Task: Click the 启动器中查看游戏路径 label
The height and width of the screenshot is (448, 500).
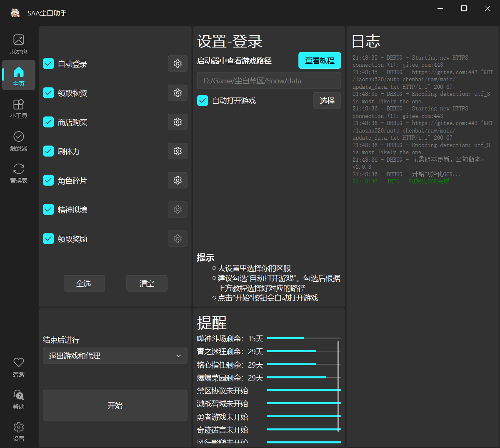Action: point(234,61)
